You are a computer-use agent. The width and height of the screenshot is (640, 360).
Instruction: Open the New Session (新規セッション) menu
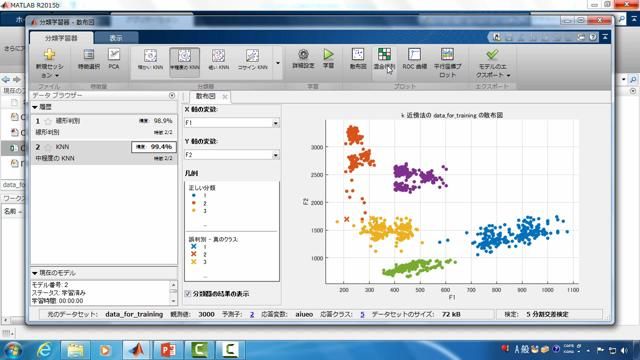[49, 64]
